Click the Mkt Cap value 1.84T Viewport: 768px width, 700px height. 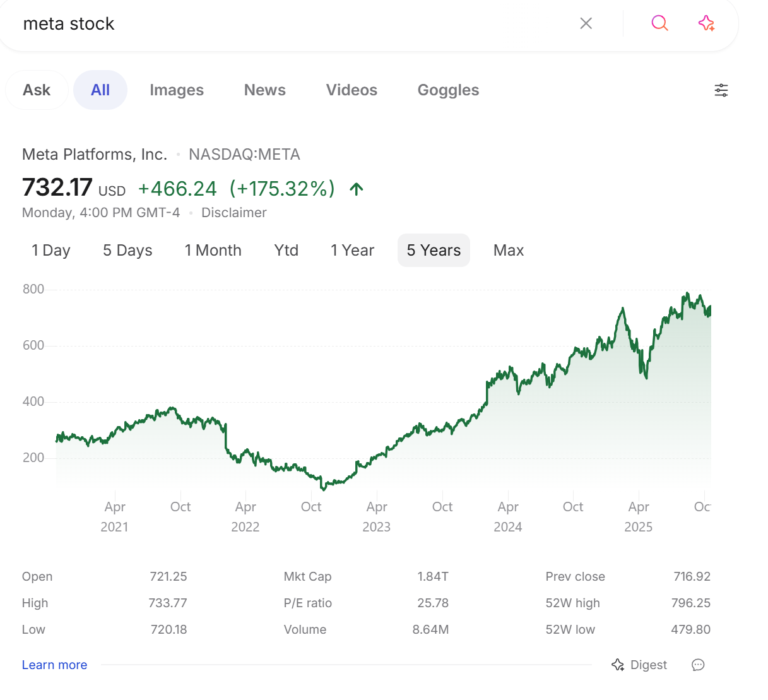(433, 576)
